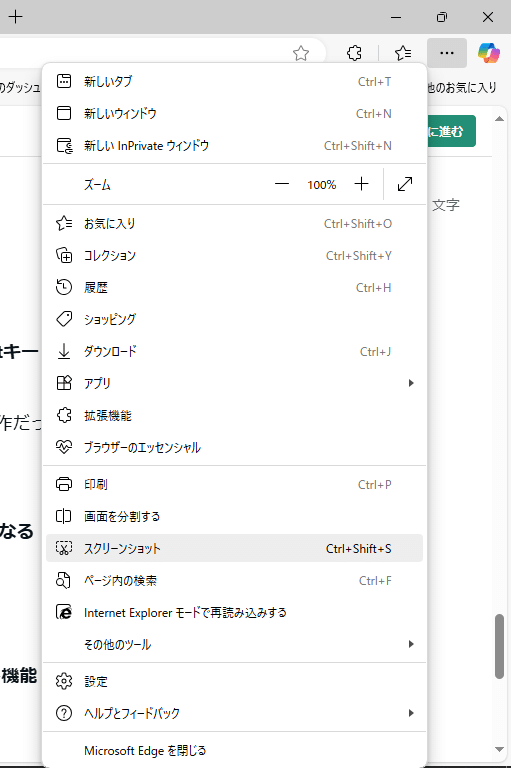Screen dimensions: 511x768
Task: Click the ページ内の検索 icon
Action: pos(64,580)
